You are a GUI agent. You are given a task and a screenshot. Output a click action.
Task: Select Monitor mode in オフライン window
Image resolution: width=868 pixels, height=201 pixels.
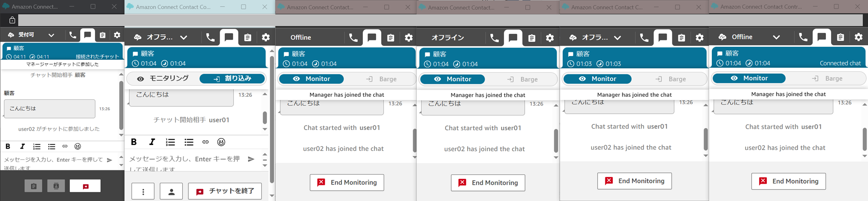[452, 79]
